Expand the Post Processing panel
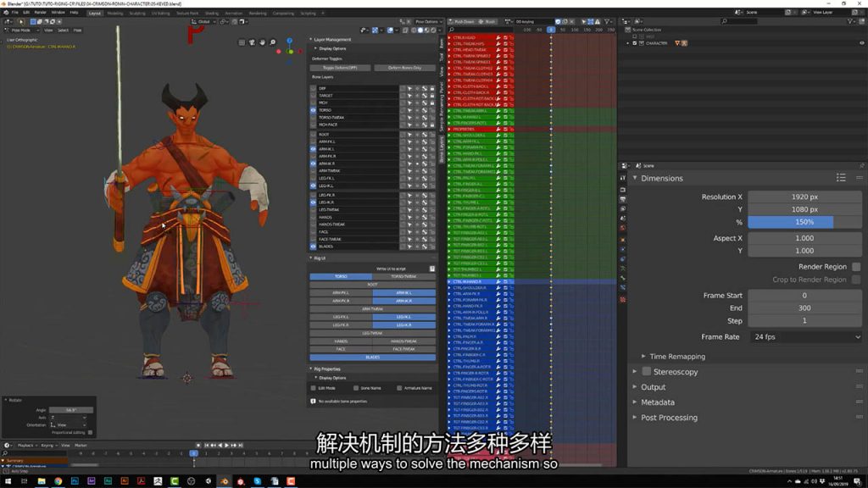 point(635,418)
